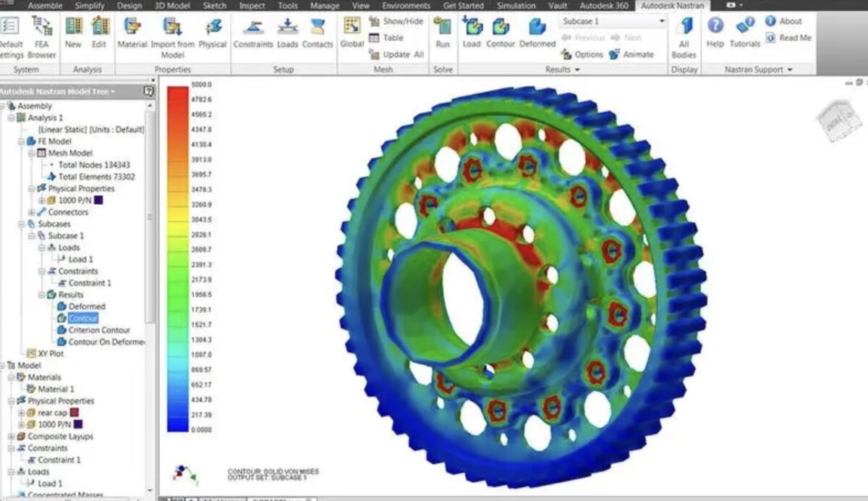The image size is (868, 501).
Task: Click the red top of the contour legend
Action: pyautogui.click(x=178, y=100)
